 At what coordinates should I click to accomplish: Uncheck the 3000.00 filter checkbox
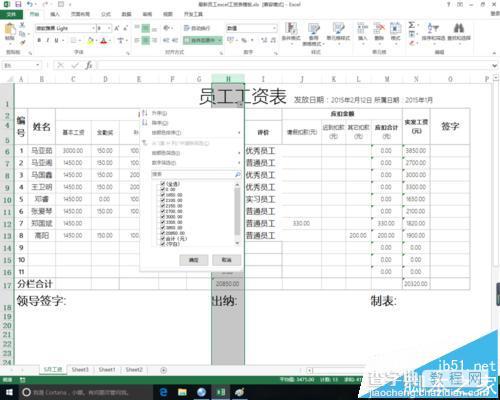[x=162, y=217]
